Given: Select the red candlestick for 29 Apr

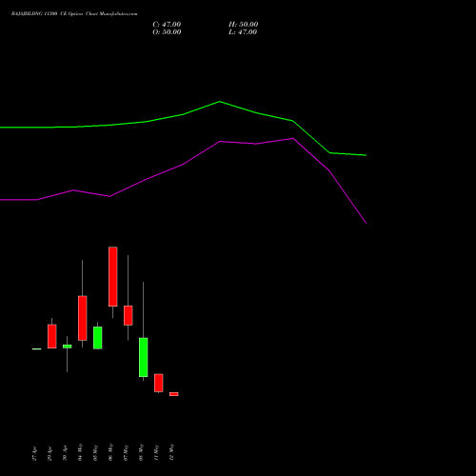Looking at the screenshot, I should [x=52, y=336].
